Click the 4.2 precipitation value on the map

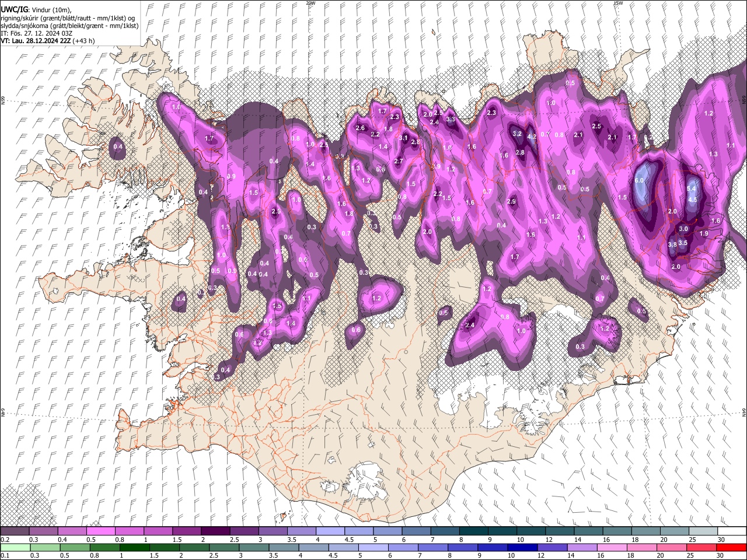(532, 136)
